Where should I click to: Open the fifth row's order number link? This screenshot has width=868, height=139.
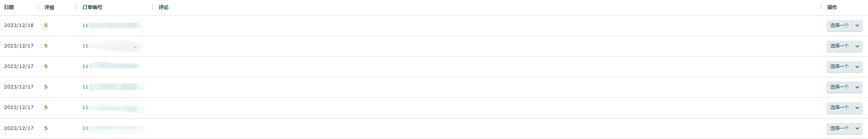113,107
